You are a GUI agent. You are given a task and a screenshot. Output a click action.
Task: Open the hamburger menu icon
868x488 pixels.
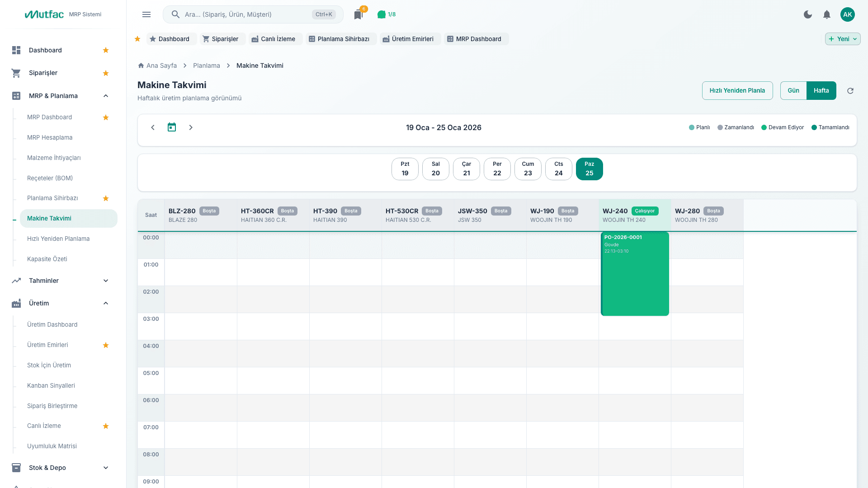[146, 14]
